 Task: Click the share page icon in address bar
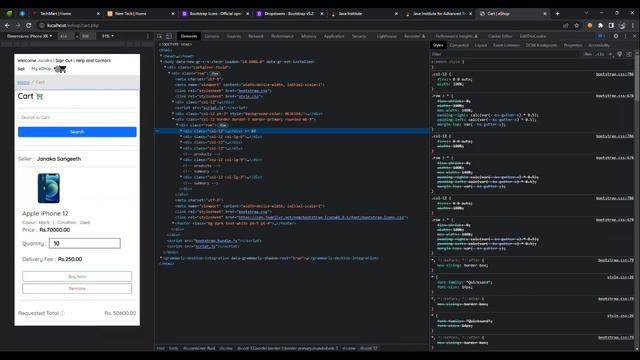tap(566, 25)
